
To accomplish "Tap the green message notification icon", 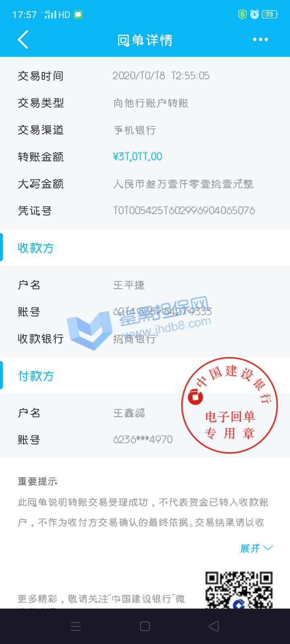I will (78, 15).
